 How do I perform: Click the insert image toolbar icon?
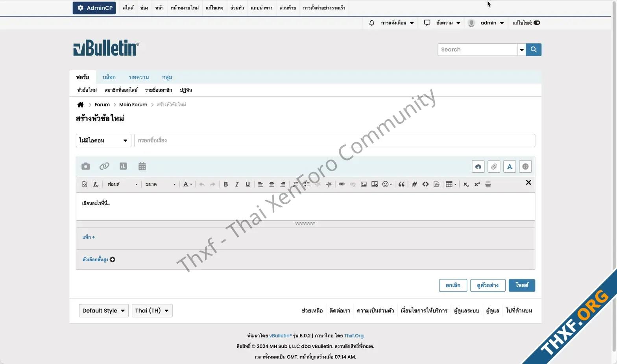coord(364,184)
